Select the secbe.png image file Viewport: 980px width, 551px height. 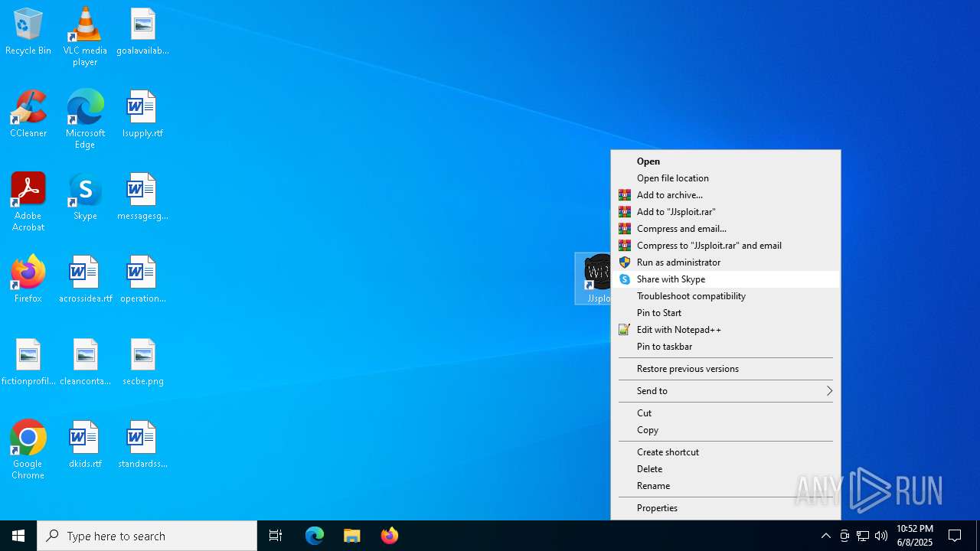tap(142, 363)
